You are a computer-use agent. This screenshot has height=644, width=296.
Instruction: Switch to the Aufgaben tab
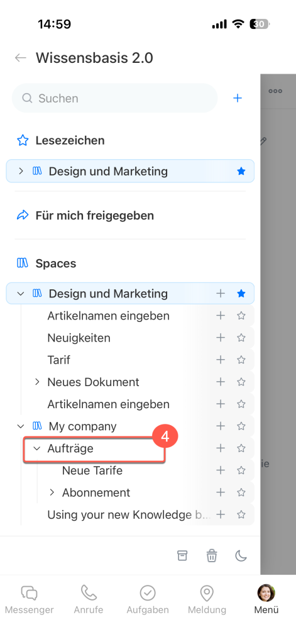[148, 599]
